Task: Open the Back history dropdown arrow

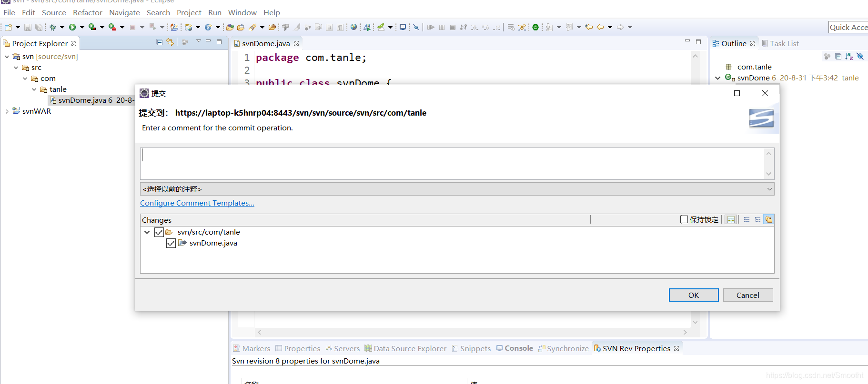Action: click(x=610, y=27)
